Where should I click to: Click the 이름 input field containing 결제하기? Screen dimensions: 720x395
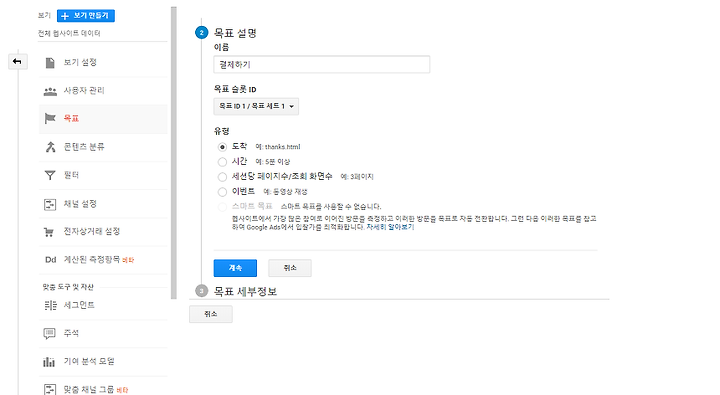(321, 64)
